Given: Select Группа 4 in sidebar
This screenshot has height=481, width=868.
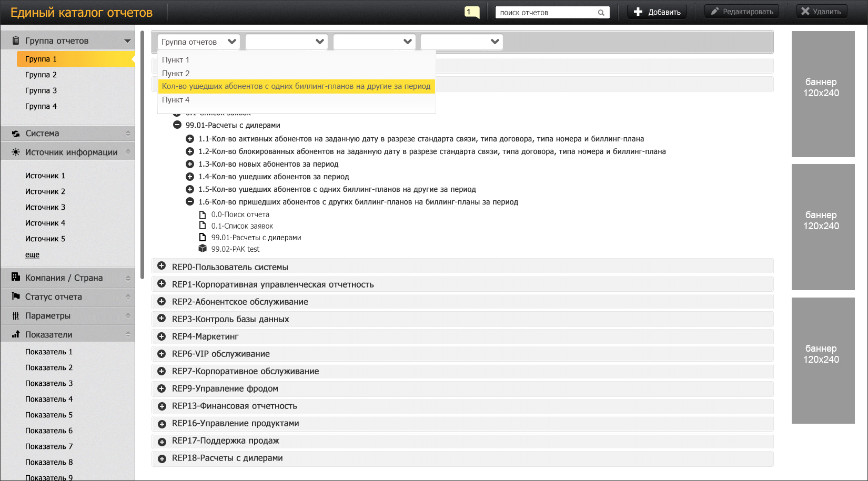Looking at the screenshot, I should [x=41, y=106].
